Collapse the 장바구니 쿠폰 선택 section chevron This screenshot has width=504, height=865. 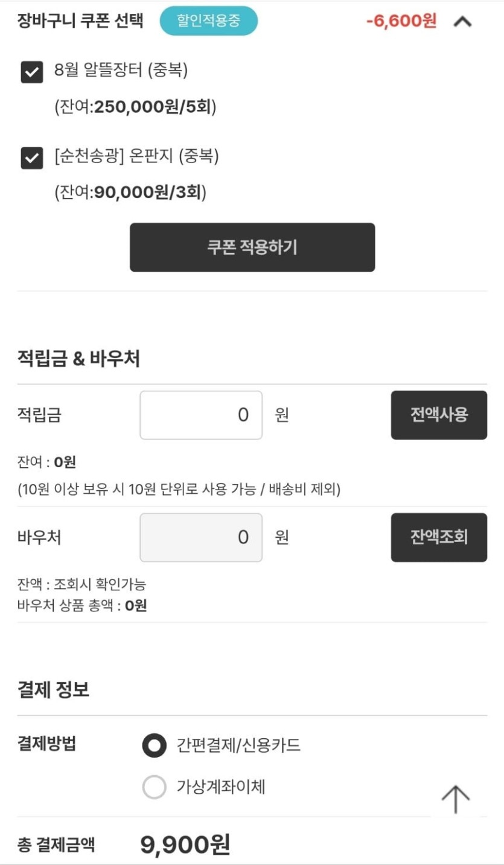(462, 22)
